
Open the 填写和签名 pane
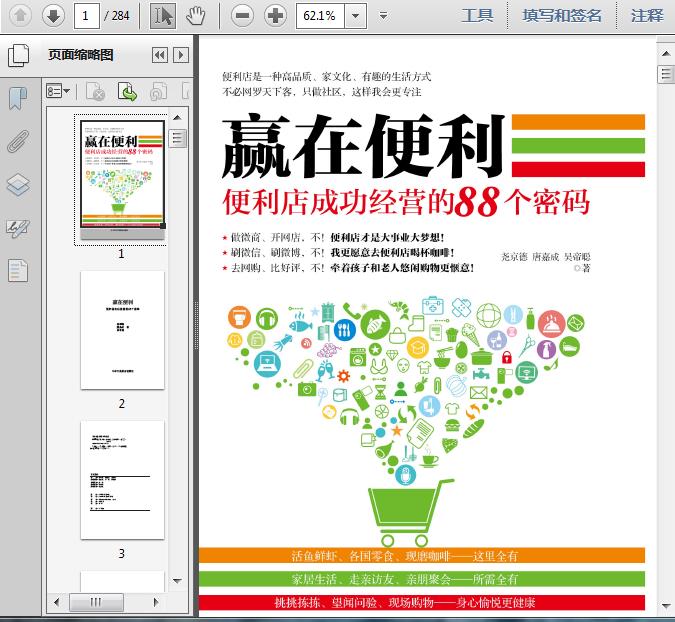tap(562, 15)
